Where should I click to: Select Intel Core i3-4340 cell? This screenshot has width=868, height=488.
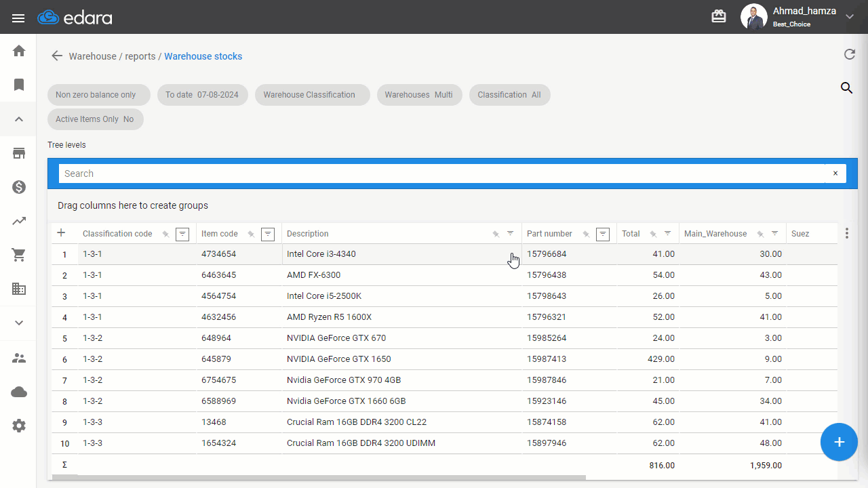coord(401,254)
